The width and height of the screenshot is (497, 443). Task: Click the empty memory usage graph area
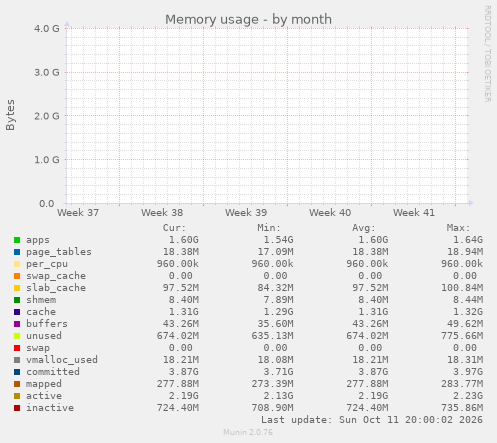click(x=267, y=116)
